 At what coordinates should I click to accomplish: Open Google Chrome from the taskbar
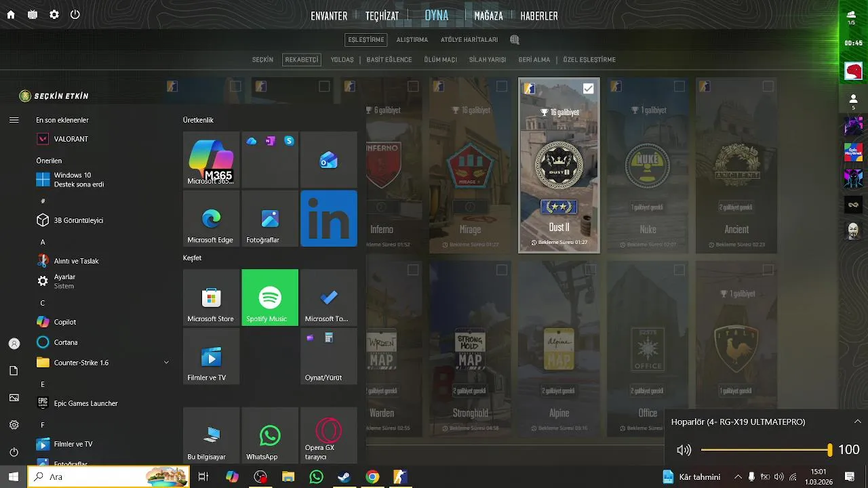(x=372, y=477)
